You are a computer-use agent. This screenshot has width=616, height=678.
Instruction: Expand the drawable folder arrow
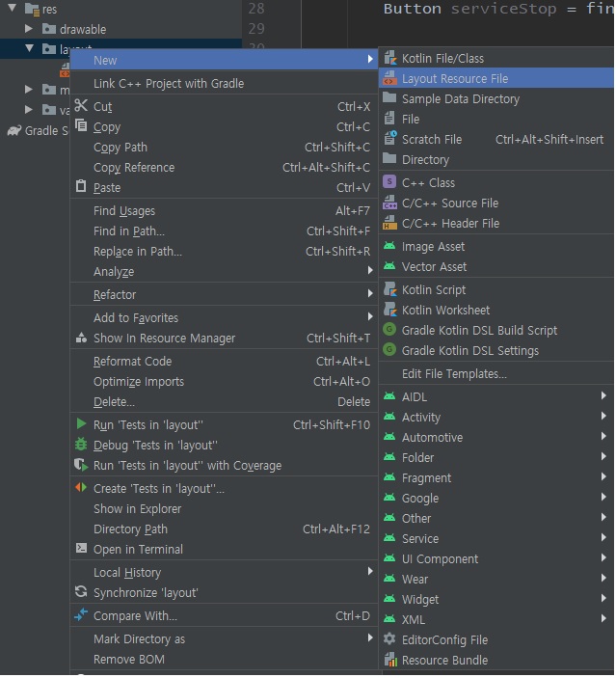tap(29, 29)
